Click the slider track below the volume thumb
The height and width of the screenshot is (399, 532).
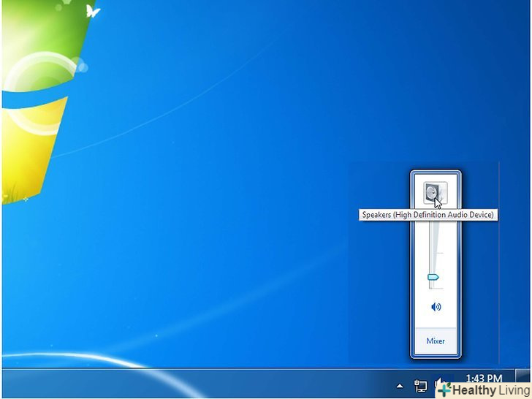click(433, 286)
